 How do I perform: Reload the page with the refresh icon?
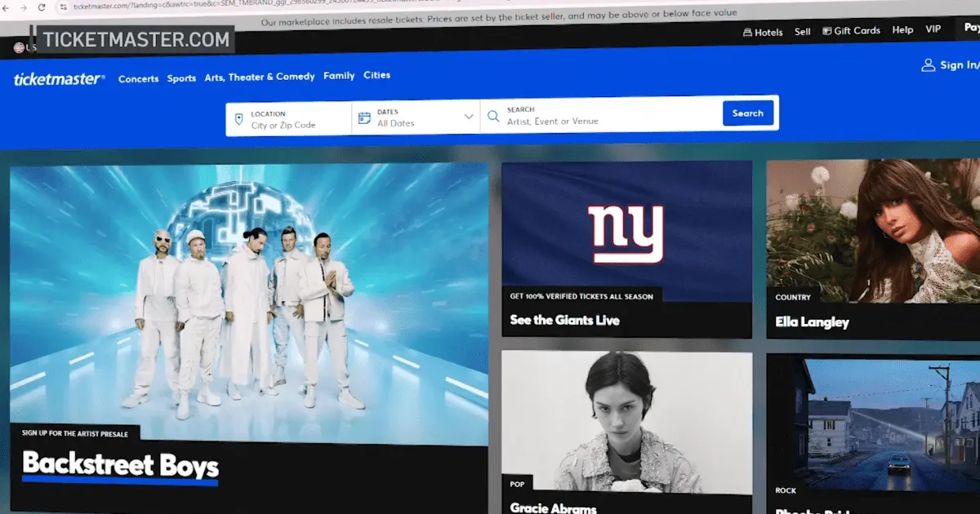coord(42,7)
